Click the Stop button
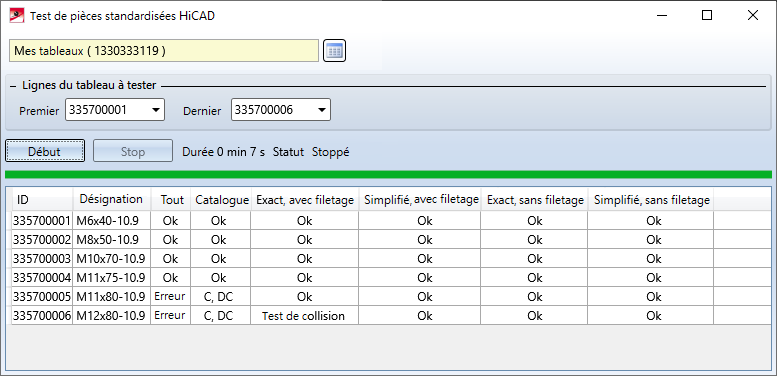 coord(133,151)
